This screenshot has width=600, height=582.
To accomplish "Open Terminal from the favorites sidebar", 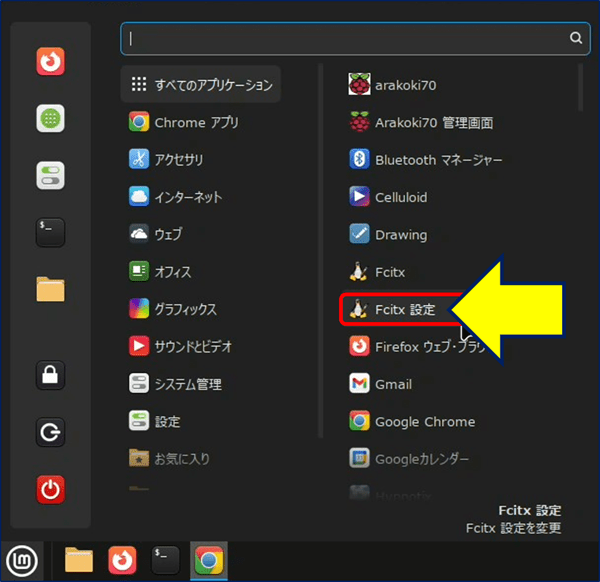I will click(x=51, y=232).
